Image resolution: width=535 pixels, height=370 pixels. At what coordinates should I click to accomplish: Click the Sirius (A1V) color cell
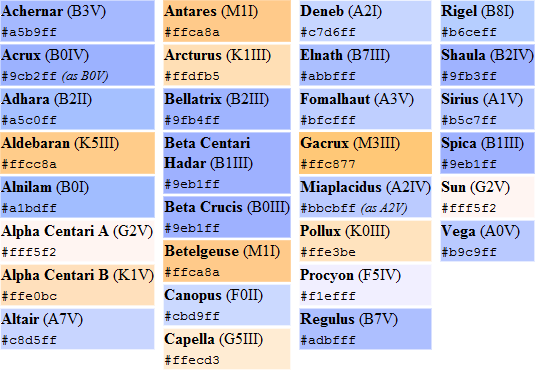coord(487,109)
